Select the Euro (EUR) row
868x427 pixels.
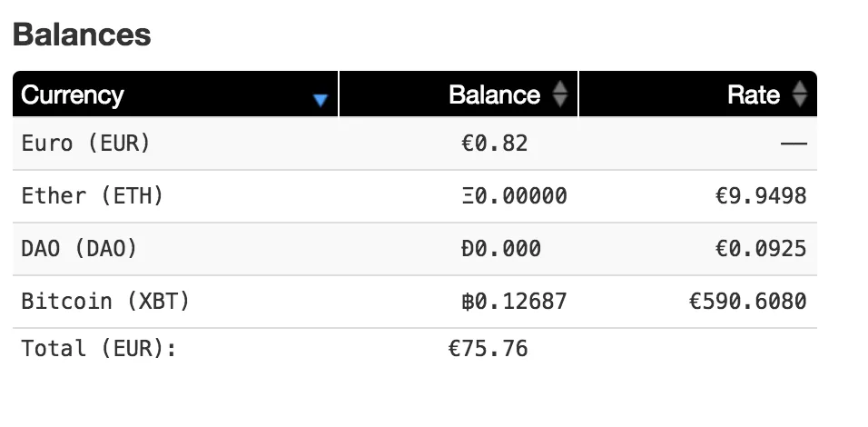[x=415, y=144]
